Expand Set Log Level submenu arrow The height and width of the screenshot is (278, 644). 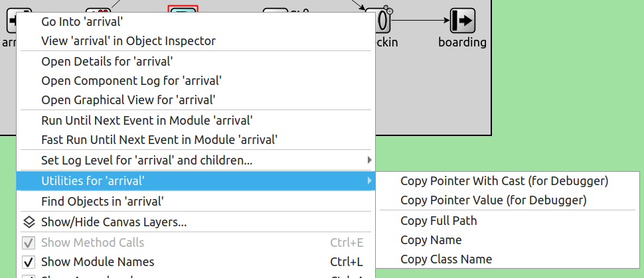coord(370,160)
